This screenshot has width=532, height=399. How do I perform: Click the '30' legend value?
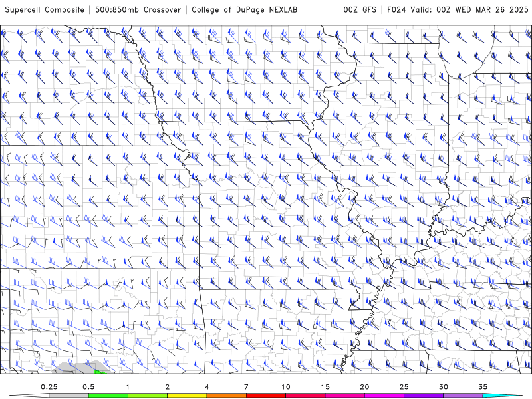(444, 387)
